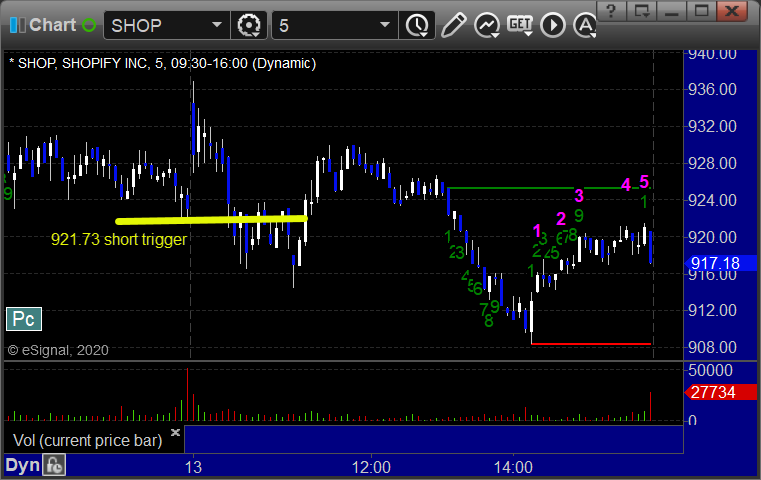
Task: Expand the interval dropdown arrow
Action: click(x=385, y=25)
